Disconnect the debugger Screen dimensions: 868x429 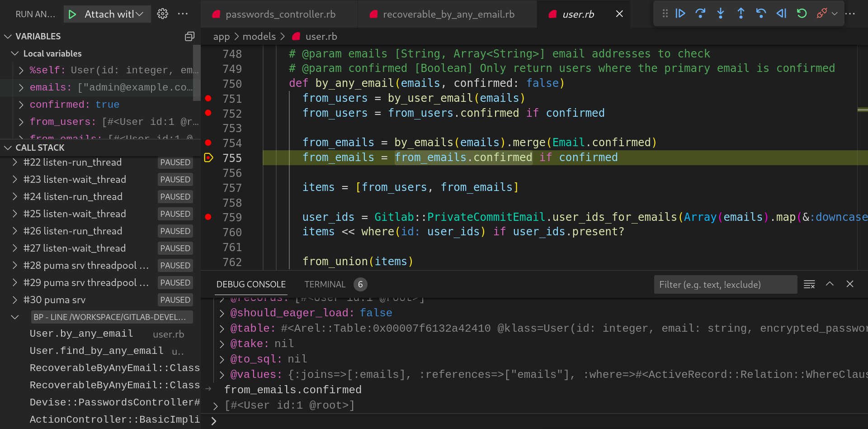tap(822, 14)
